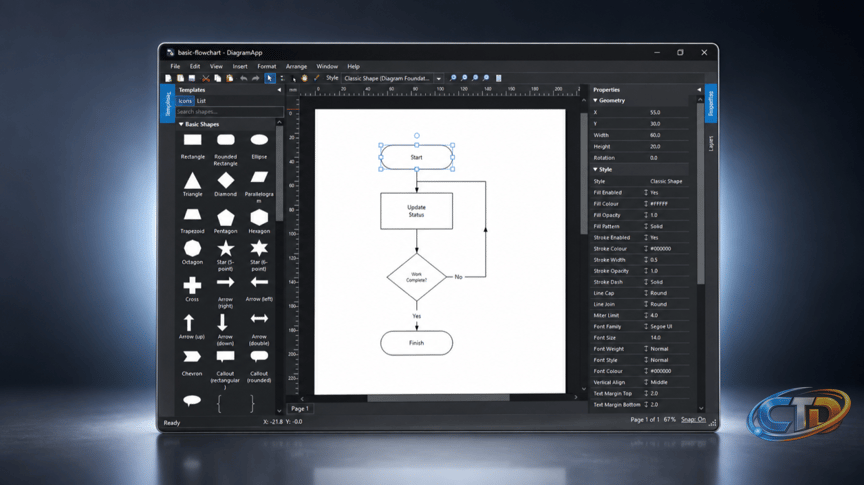Switch shape palette to List view
Viewport: 864px width, 485px height.
coord(201,101)
